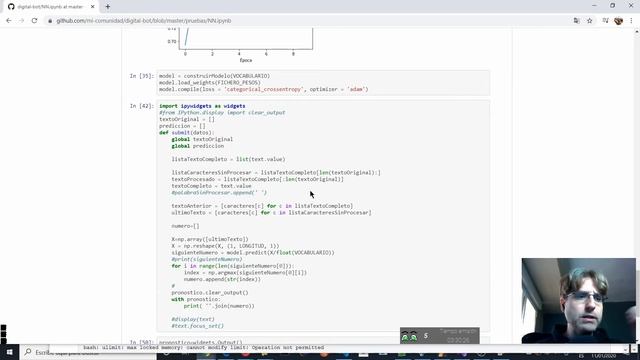Restore down the Chrome window
Viewport: 640px width, 360px height.
point(612,6)
